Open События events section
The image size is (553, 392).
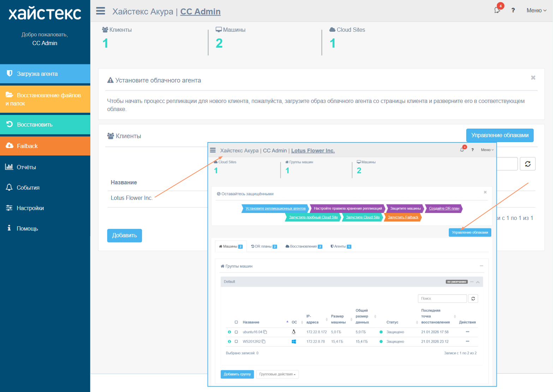(45, 188)
